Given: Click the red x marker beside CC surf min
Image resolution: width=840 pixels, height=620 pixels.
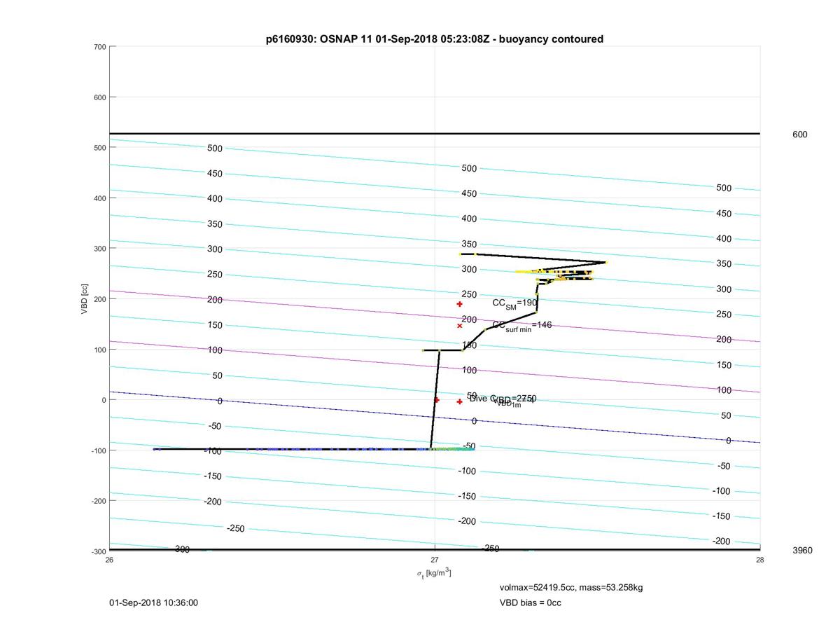Looking at the screenshot, I should click(459, 326).
